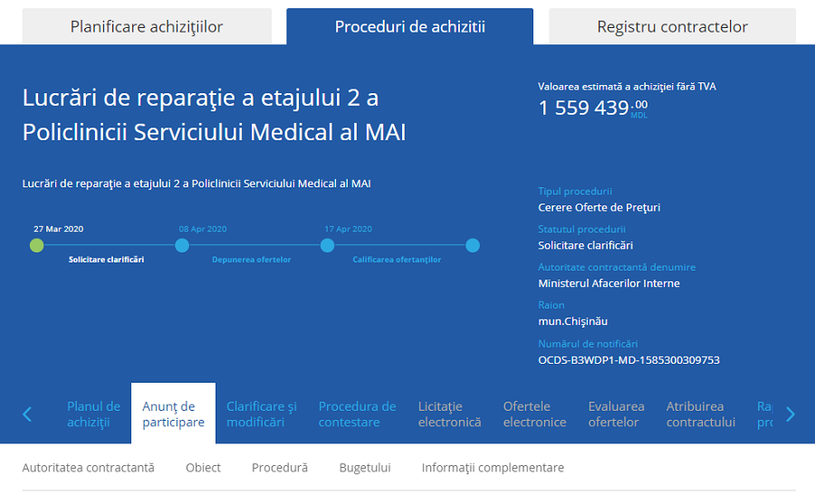The height and width of the screenshot is (504, 815).
Task: Click the Raion label
Action: 551,305
